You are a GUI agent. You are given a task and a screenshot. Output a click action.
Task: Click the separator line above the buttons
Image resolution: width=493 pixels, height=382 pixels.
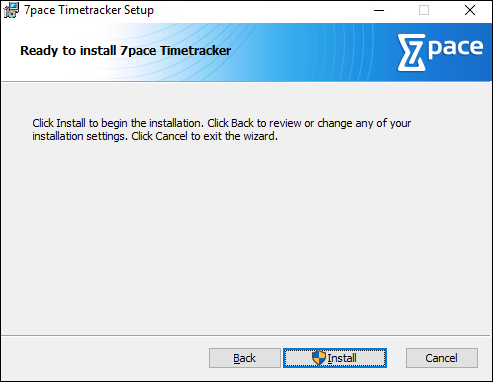coord(246,335)
